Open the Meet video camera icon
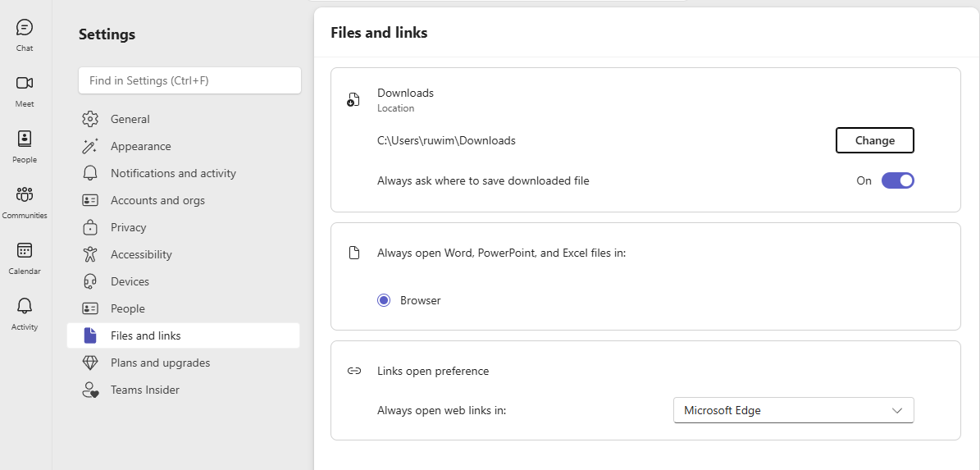Screen dimensions: 980x470 pos(25,83)
